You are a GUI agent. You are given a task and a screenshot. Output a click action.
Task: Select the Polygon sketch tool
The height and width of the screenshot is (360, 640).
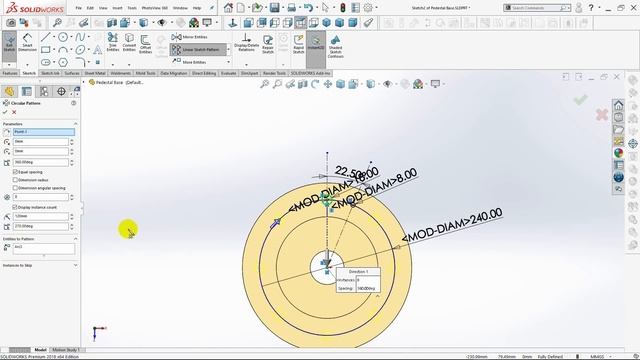[62, 62]
